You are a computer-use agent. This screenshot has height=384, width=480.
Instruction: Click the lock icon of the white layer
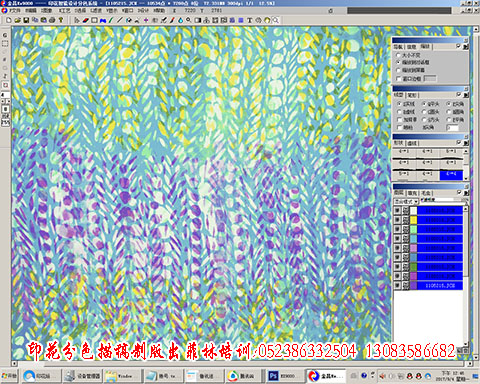click(405, 211)
